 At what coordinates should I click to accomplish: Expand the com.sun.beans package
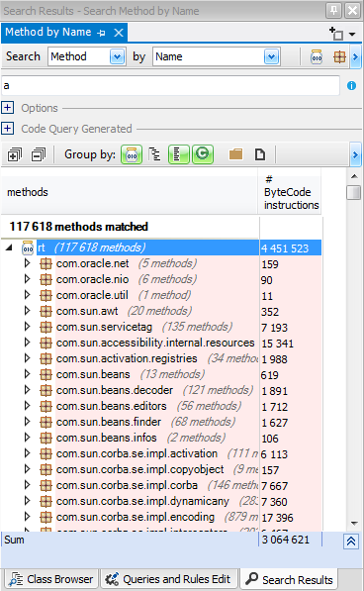[x=27, y=374]
